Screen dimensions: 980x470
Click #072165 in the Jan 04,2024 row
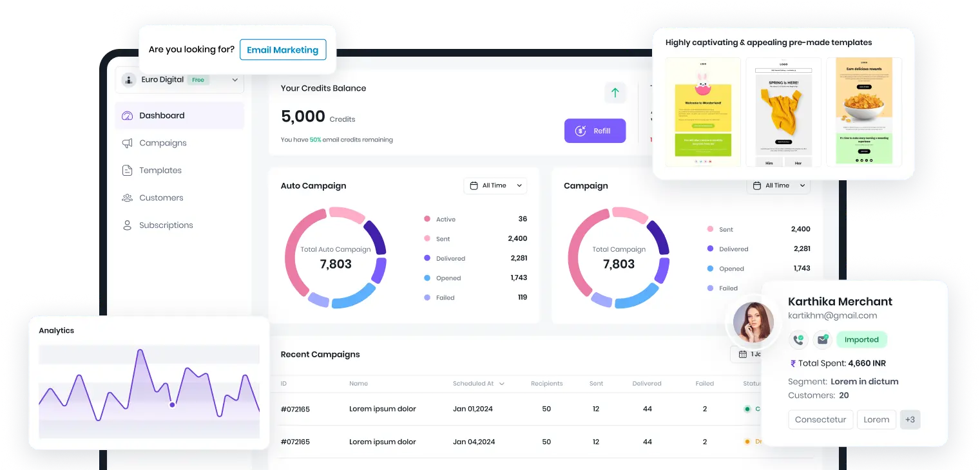295,442
